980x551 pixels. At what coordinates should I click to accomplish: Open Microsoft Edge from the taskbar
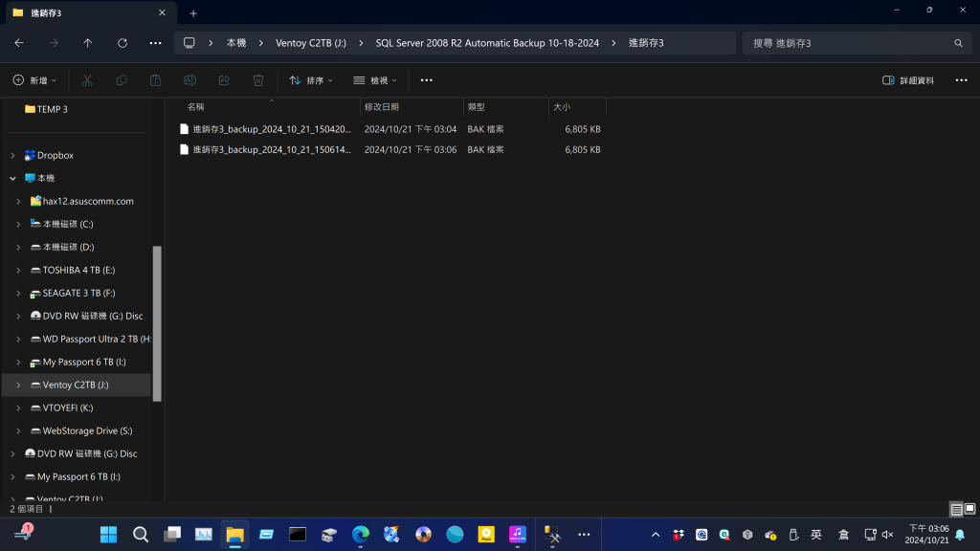pos(361,535)
